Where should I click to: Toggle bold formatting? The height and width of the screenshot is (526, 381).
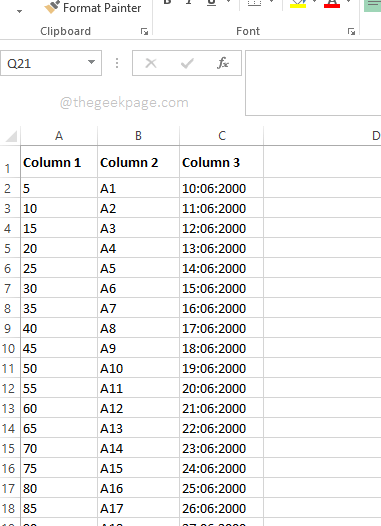[167, 3]
